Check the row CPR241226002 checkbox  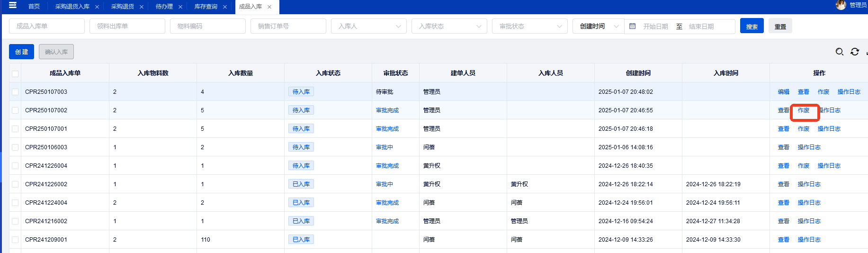pyautogui.click(x=15, y=184)
